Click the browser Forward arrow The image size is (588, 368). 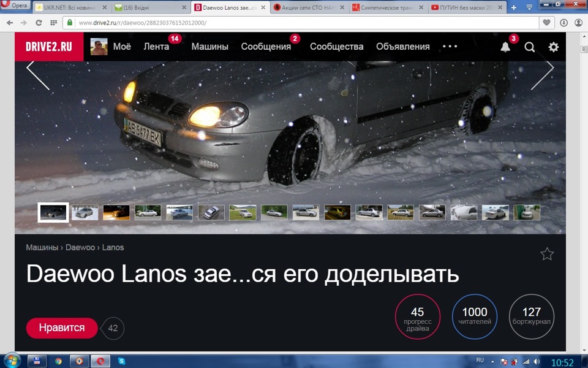24,23
